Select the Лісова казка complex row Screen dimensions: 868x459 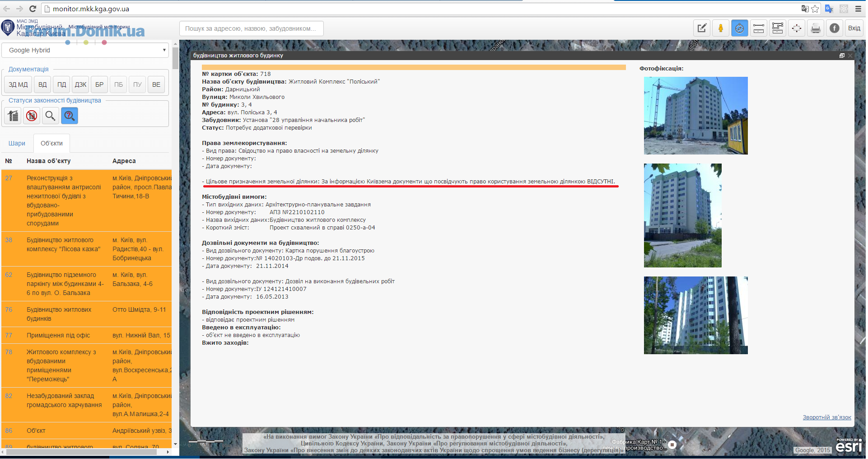(x=87, y=249)
